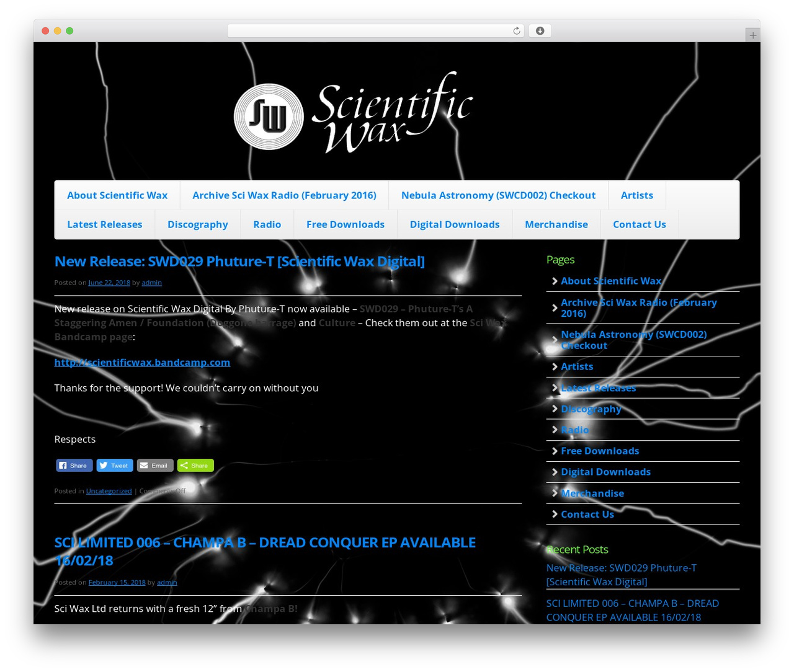
Task: Open sidebar Latest Releases page link
Action: 599,388
